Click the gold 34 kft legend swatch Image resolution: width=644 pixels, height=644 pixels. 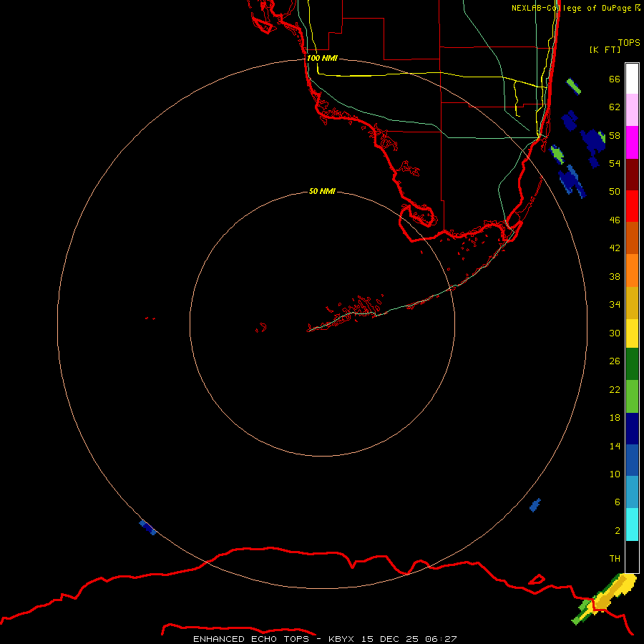tap(632, 303)
